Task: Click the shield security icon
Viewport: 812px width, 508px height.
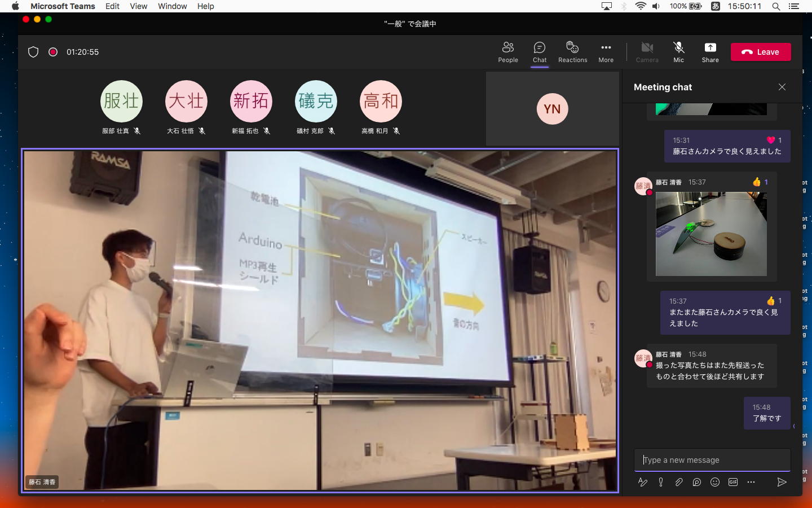Action: 33,52
